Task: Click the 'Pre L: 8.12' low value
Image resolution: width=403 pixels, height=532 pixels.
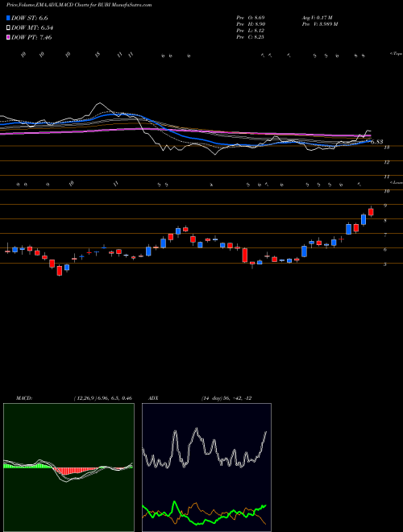Action: click(251, 31)
